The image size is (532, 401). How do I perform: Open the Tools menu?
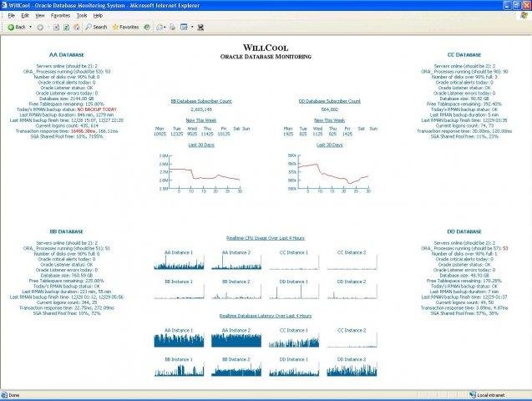[x=82, y=16]
